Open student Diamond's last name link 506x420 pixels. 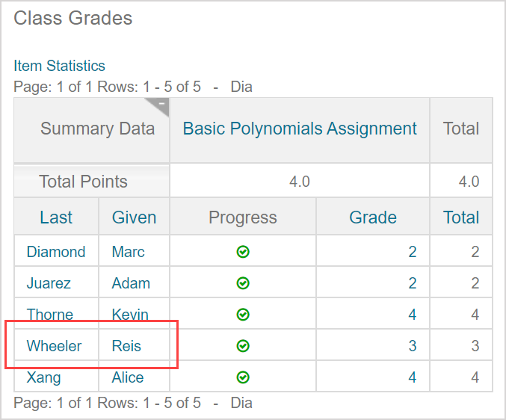56,252
